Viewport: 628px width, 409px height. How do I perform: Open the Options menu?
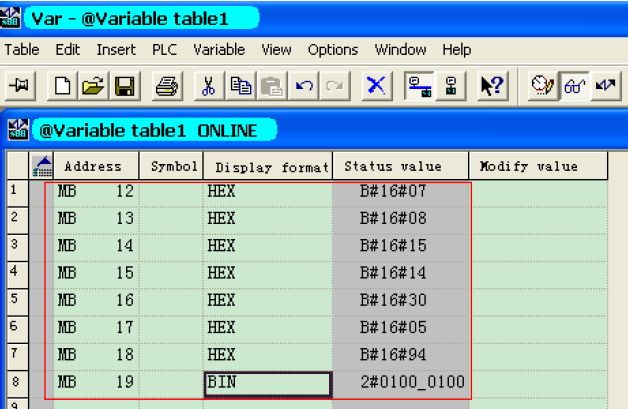point(333,50)
